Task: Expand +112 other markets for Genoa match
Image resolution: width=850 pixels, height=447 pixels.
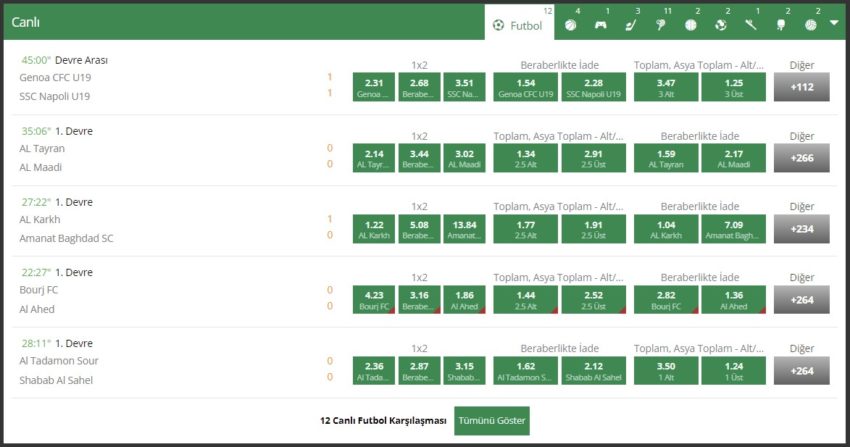Action: 801,87
